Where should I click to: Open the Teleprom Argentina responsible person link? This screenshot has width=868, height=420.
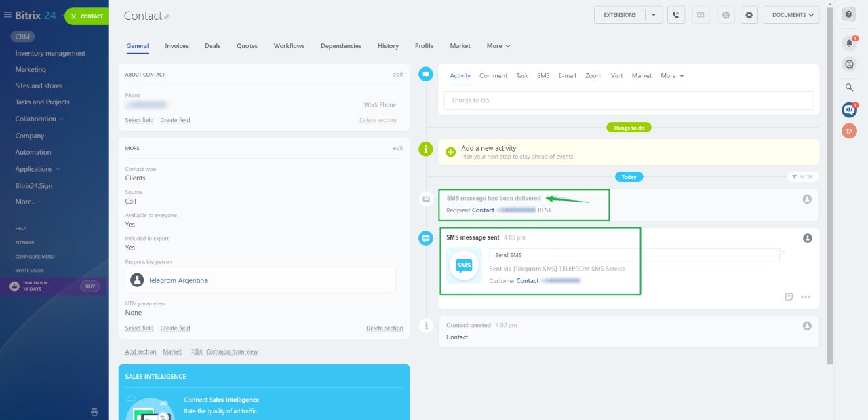click(178, 280)
